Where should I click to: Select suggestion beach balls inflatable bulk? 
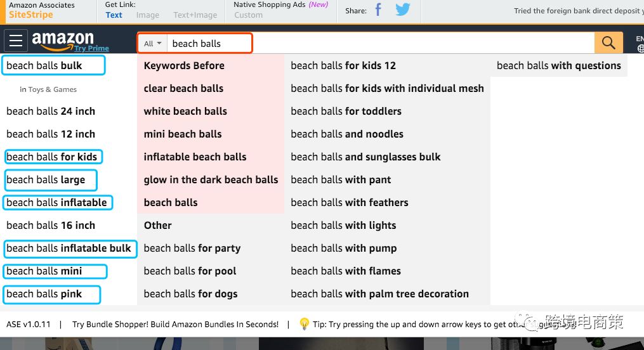pos(70,249)
